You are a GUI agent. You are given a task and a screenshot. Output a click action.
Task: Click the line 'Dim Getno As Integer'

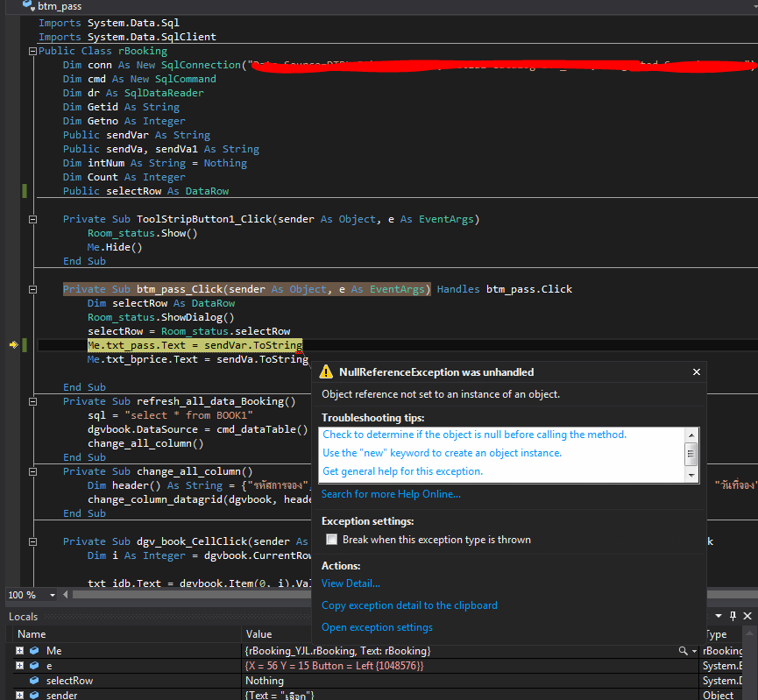(x=124, y=121)
